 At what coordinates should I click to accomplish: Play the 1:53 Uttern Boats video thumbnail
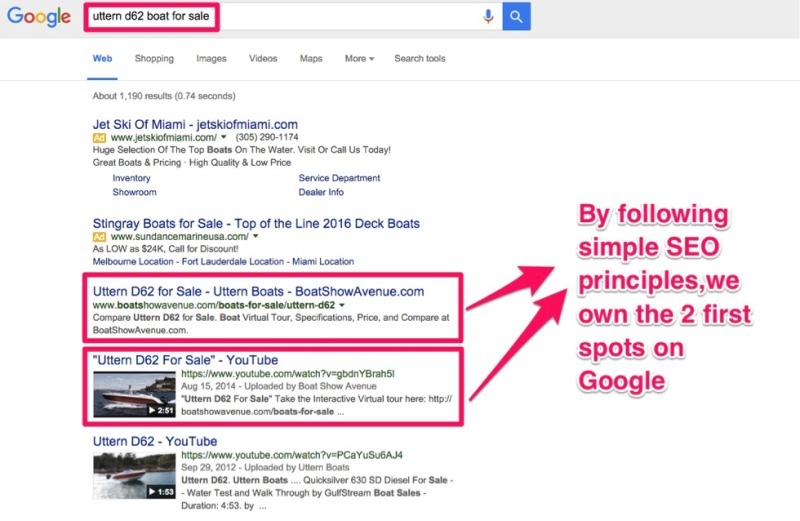(134, 476)
